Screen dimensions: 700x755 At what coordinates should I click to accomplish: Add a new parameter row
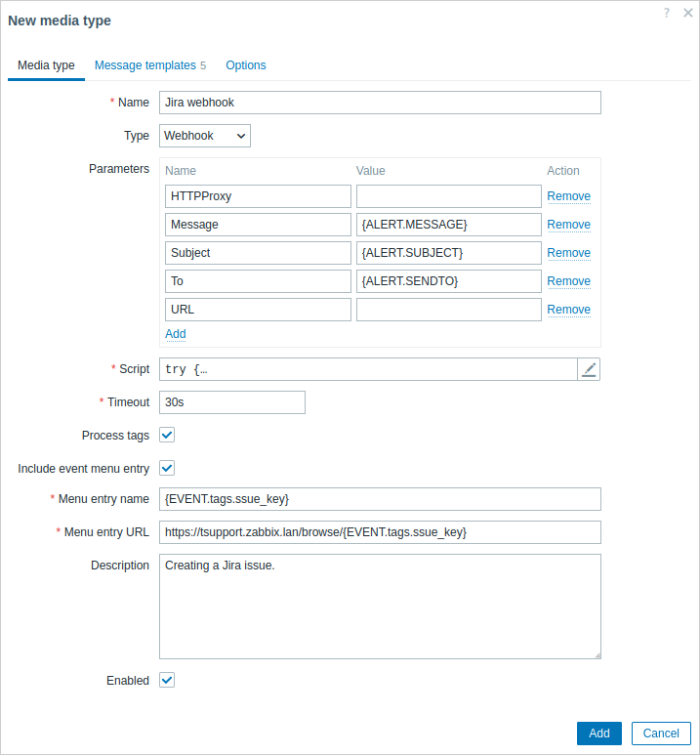(x=175, y=334)
